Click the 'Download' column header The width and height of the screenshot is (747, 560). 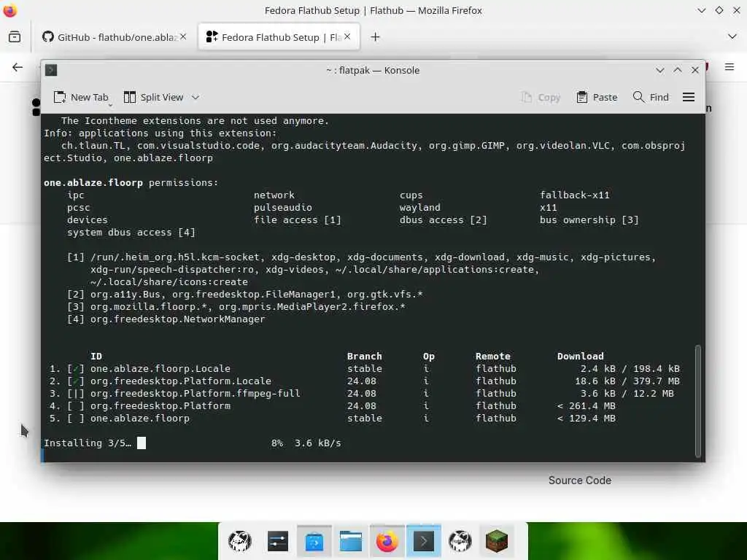pos(580,356)
